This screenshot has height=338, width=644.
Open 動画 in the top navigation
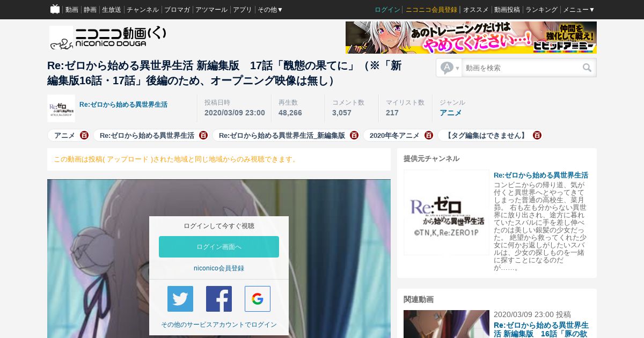click(72, 10)
